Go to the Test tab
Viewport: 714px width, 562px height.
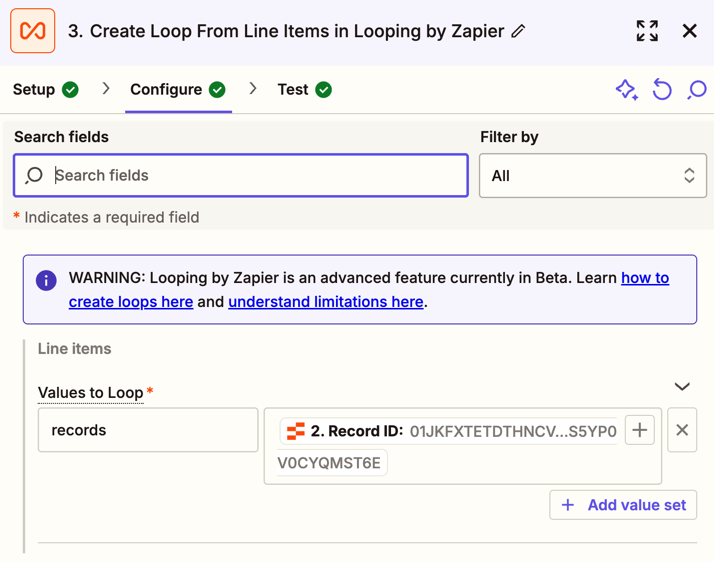click(x=305, y=90)
